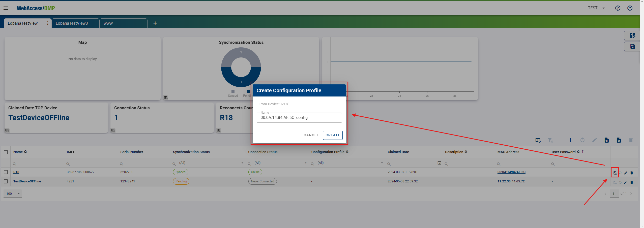Open the user account icon

coord(630,8)
